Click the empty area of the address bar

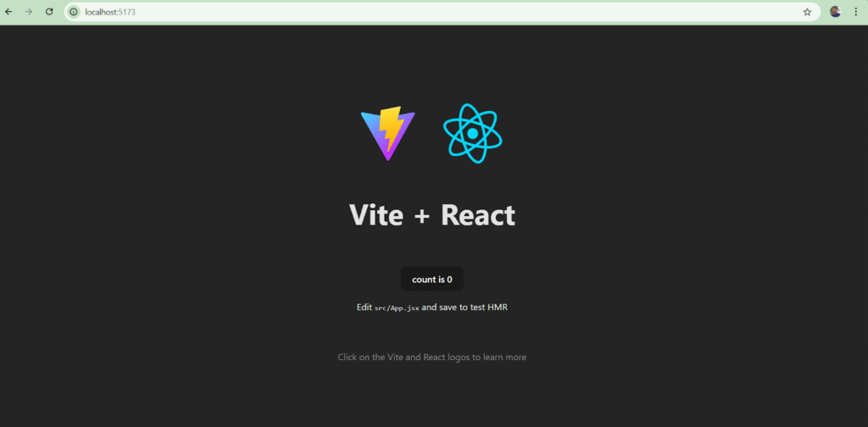pos(466,12)
